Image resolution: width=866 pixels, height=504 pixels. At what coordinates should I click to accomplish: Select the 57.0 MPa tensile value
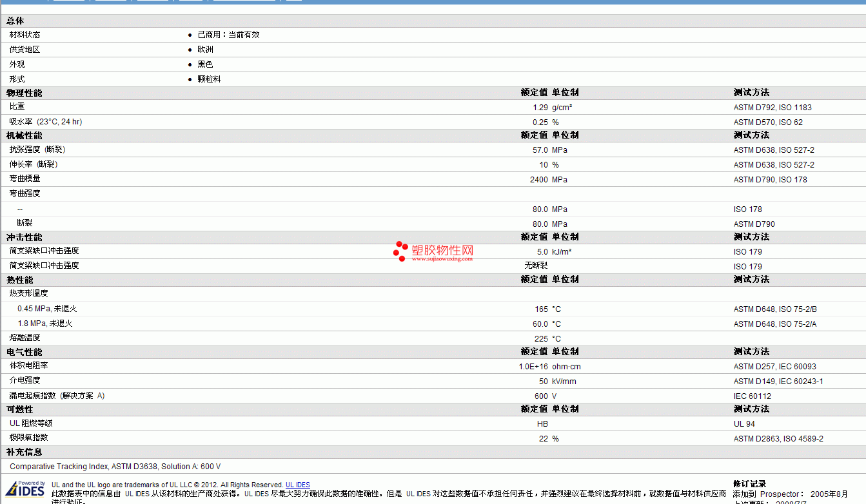click(x=550, y=150)
